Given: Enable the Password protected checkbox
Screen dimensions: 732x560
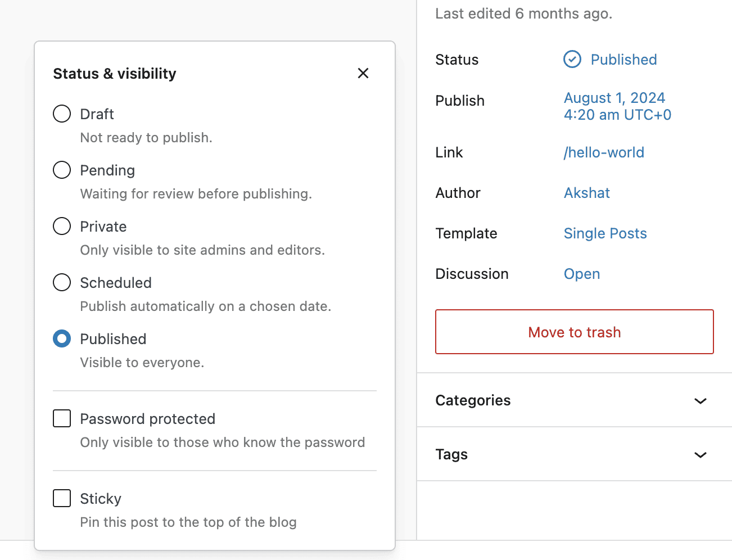Looking at the screenshot, I should (62, 418).
